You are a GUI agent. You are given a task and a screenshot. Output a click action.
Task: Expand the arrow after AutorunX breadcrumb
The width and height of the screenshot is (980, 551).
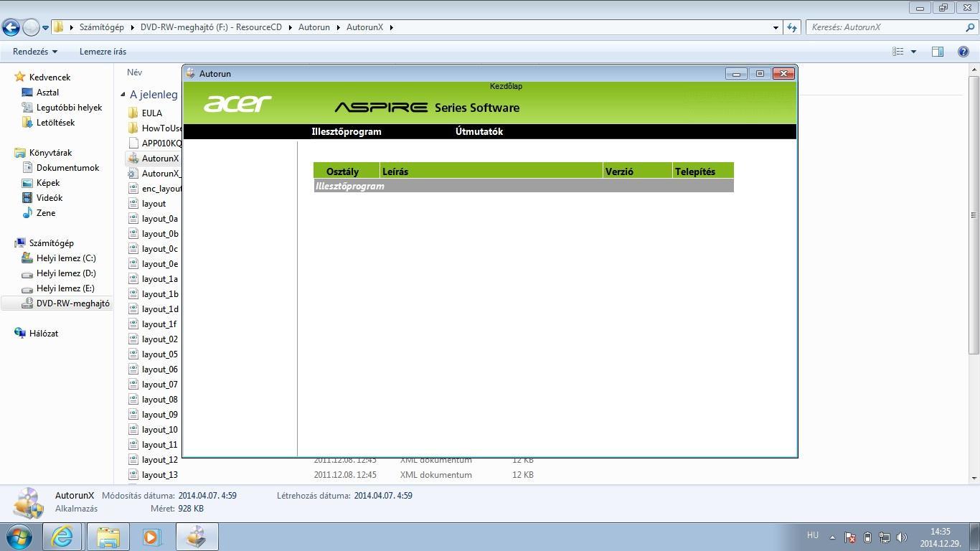coord(391,27)
